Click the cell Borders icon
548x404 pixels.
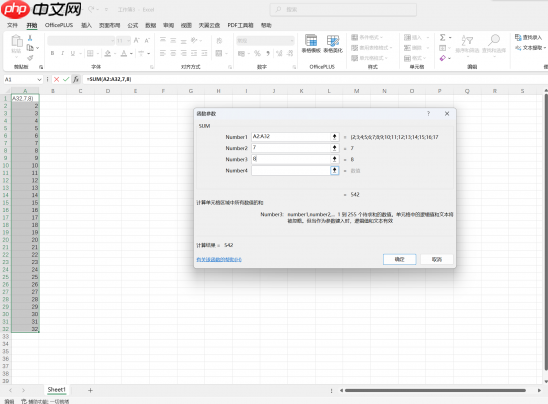click(x=90, y=53)
